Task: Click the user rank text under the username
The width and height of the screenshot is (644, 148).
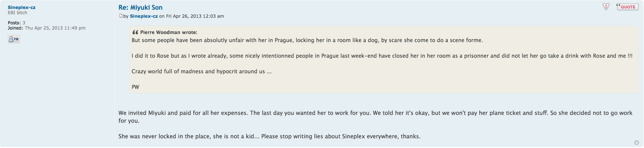Action: [17, 13]
